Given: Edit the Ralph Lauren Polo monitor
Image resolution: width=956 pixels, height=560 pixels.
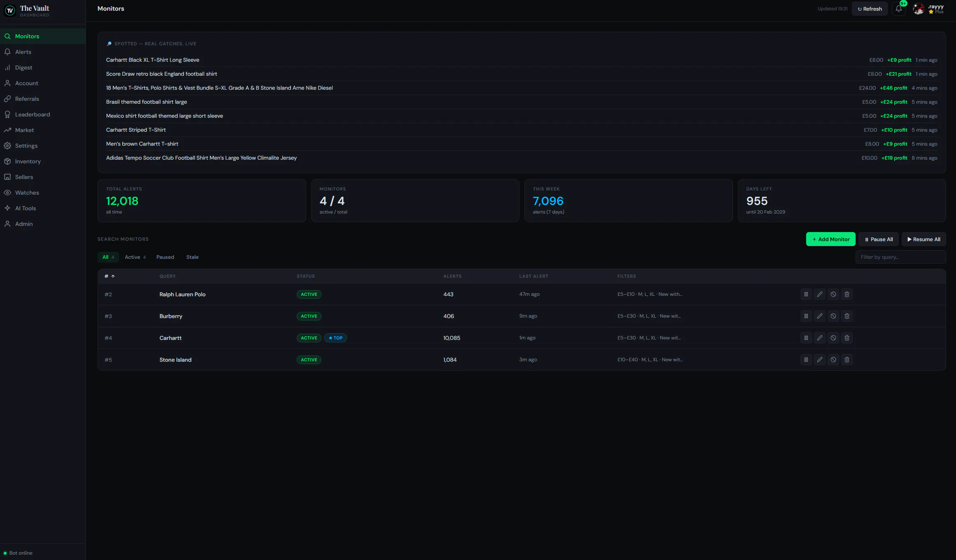Looking at the screenshot, I should tap(819, 294).
